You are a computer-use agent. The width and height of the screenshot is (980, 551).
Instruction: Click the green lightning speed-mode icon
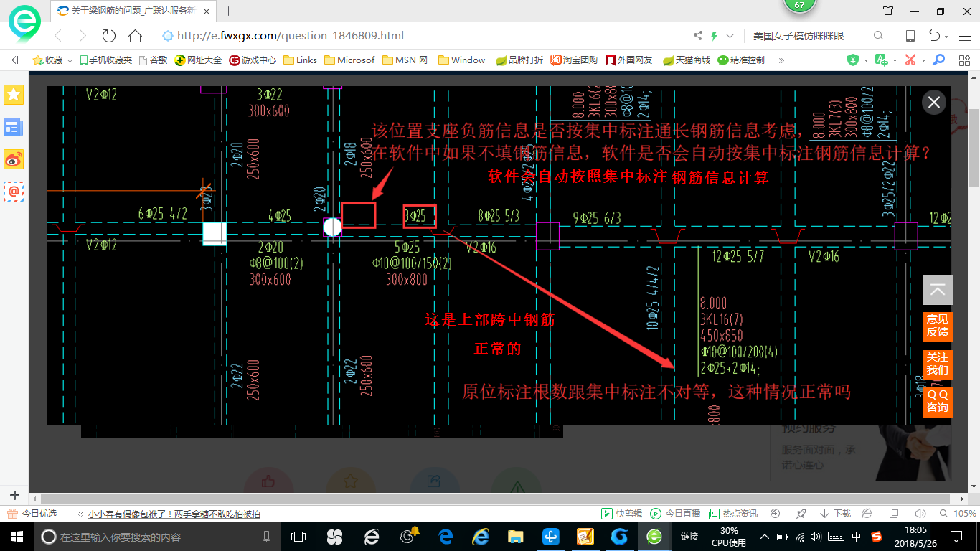[x=714, y=36]
